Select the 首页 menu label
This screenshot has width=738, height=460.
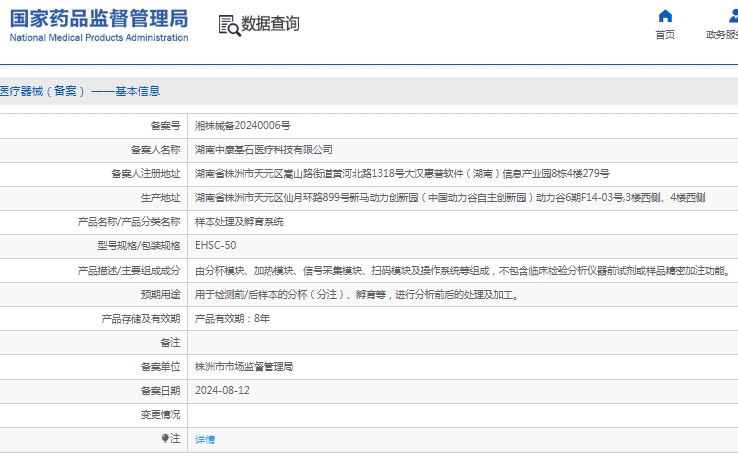(x=665, y=35)
